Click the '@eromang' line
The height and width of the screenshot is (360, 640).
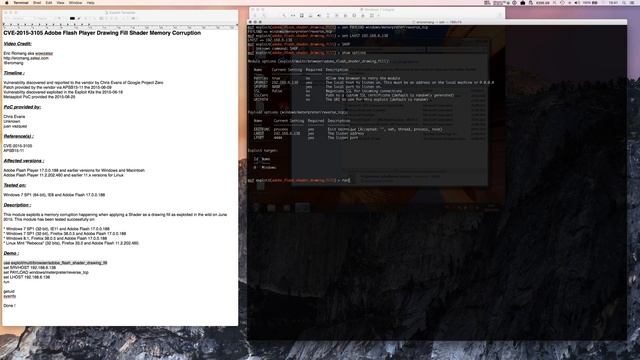coord(13,63)
